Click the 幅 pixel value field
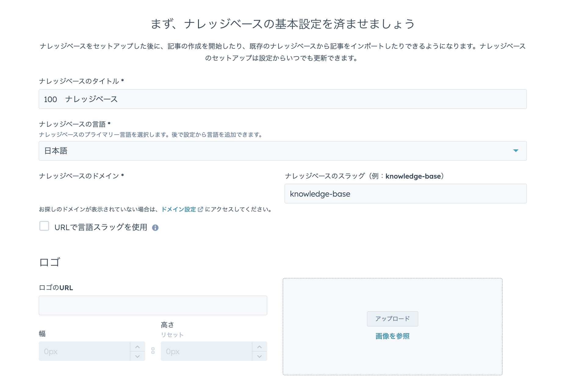Image resolution: width=579 pixels, height=392 pixels. click(x=85, y=351)
